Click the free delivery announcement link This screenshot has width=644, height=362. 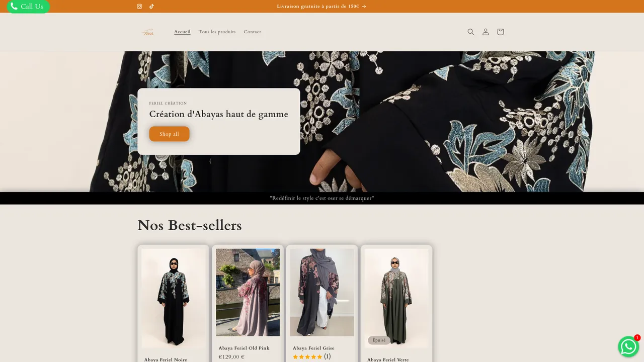click(321, 7)
